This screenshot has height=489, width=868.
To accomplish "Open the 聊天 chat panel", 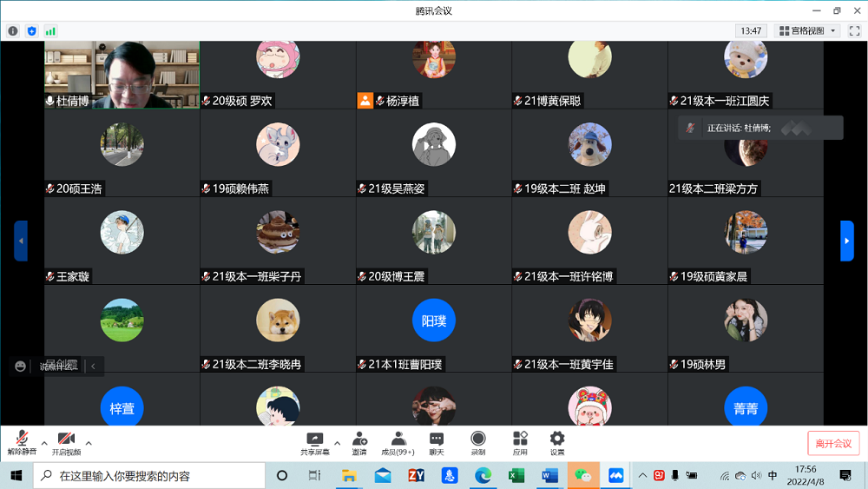I will [x=437, y=443].
